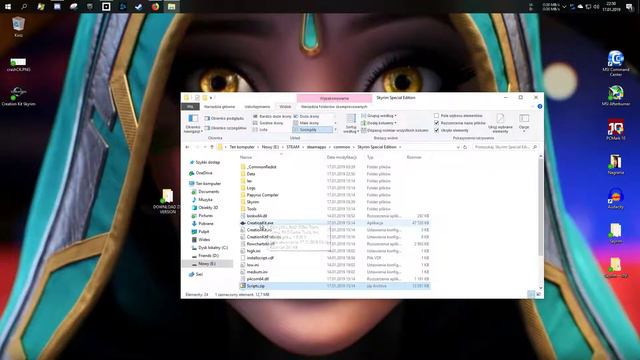
Task: Select the Recycle Bin desktop icon
Action: (x=18, y=27)
